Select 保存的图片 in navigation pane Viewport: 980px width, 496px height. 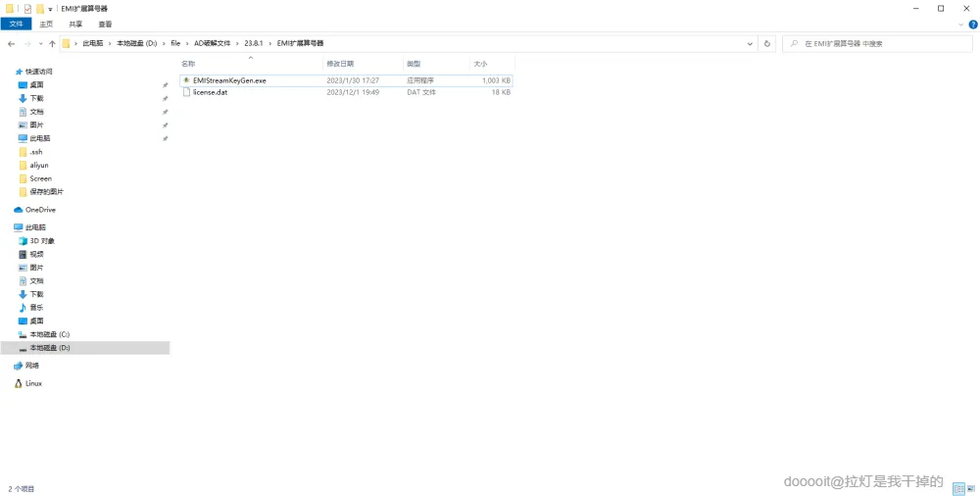(x=46, y=192)
